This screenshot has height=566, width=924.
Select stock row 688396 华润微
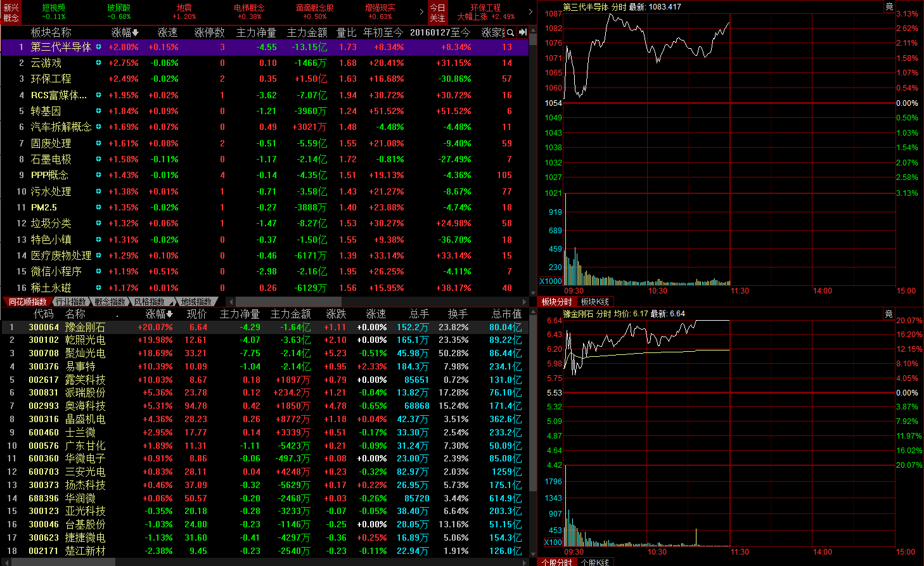(x=265, y=498)
